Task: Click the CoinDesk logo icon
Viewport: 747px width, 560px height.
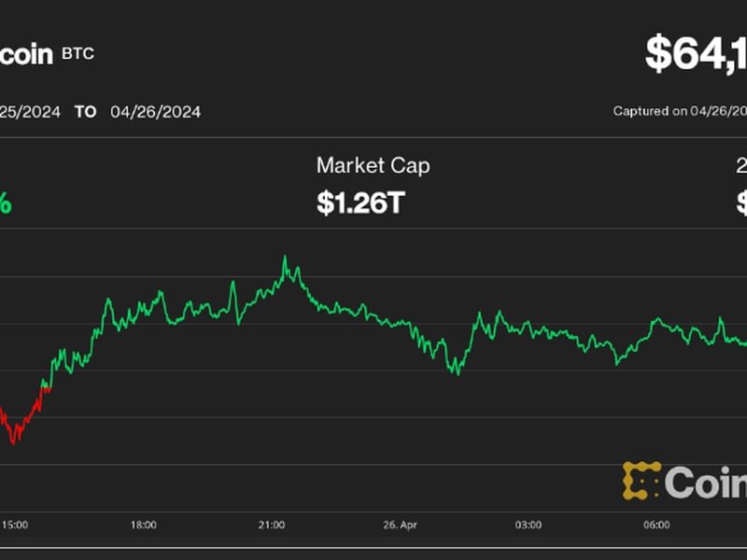Action: [641, 481]
